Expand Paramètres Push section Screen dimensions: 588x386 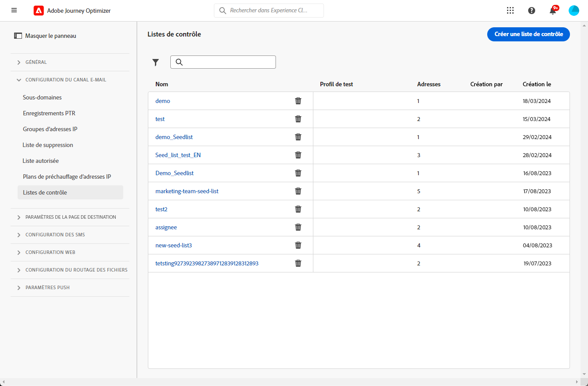[48, 287]
